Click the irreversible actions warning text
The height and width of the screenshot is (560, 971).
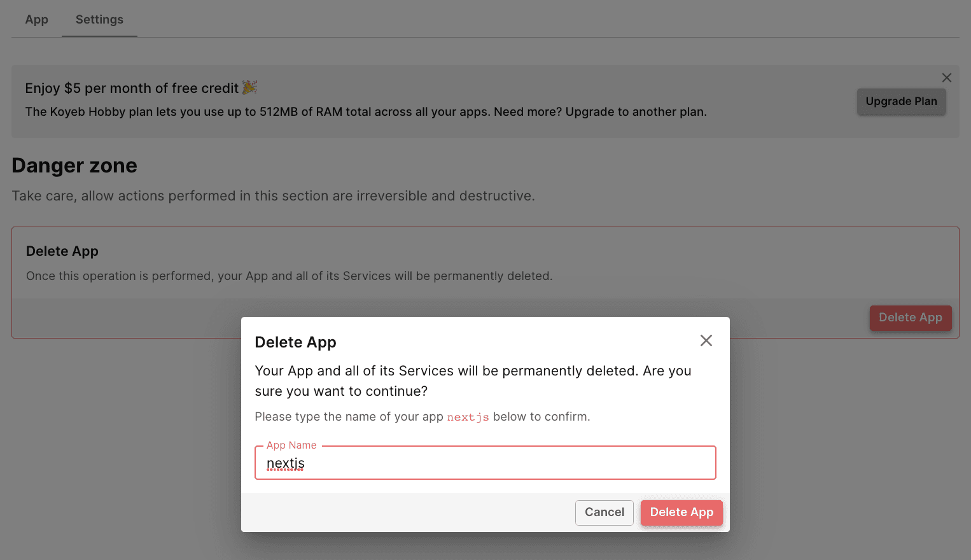point(273,196)
